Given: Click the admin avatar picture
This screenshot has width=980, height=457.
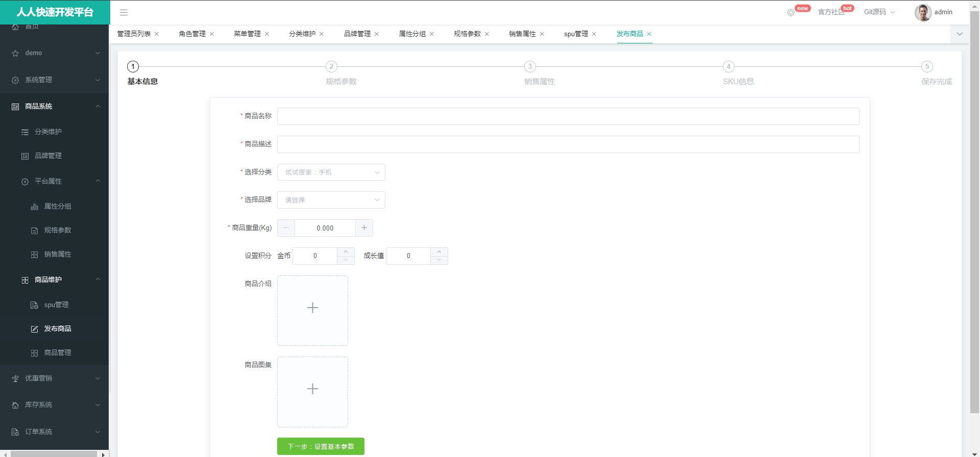Looking at the screenshot, I should (x=923, y=12).
